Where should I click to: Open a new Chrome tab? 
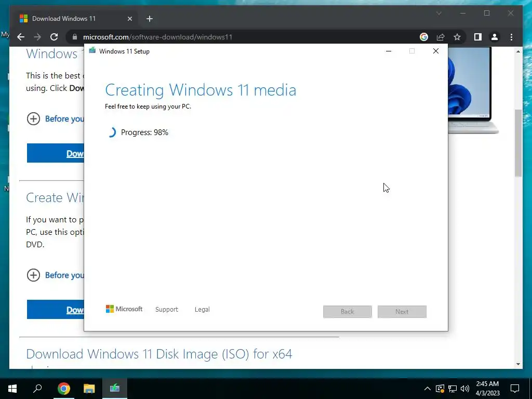pyautogui.click(x=150, y=19)
